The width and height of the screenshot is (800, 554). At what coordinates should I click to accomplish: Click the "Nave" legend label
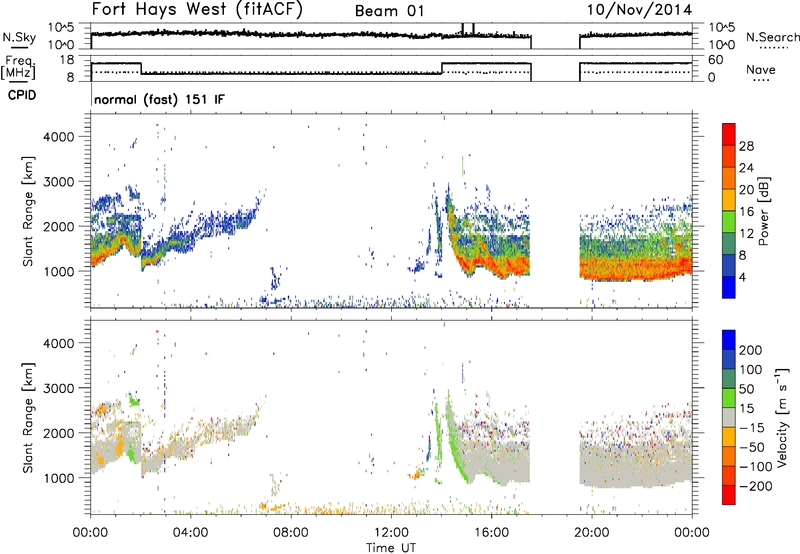[760, 69]
